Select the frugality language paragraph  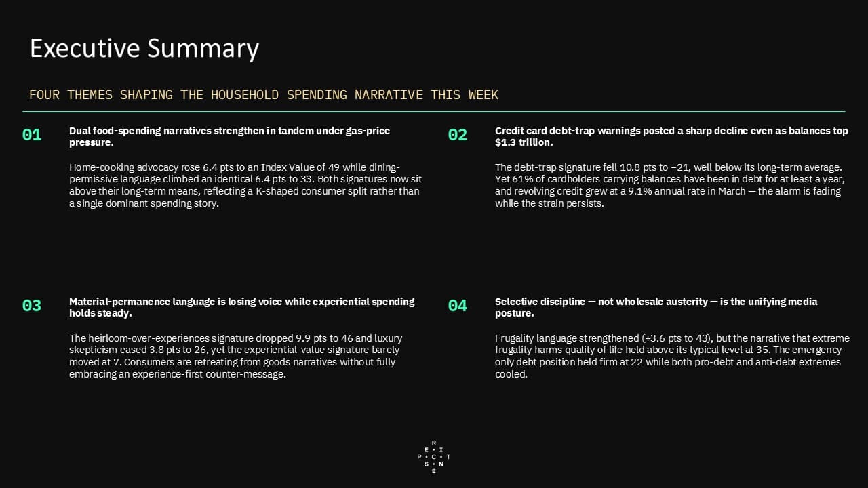click(672, 356)
